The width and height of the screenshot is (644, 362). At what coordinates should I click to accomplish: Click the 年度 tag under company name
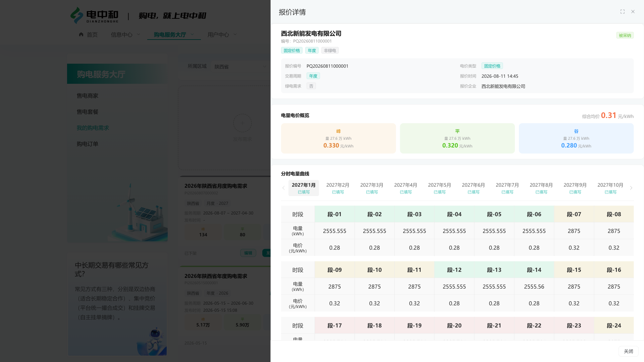312,51
